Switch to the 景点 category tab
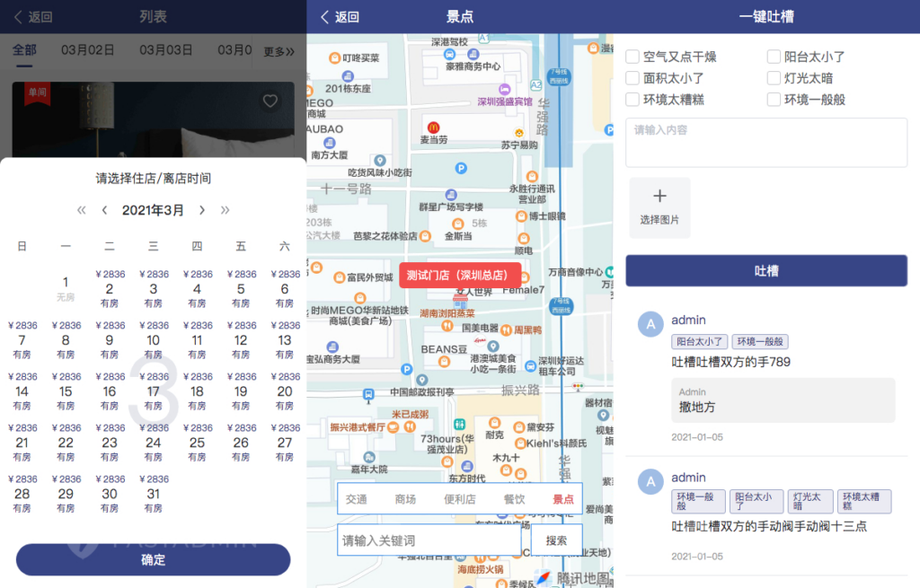The height and width of the screenshot is (588, 920). click(x=563, y=499)
